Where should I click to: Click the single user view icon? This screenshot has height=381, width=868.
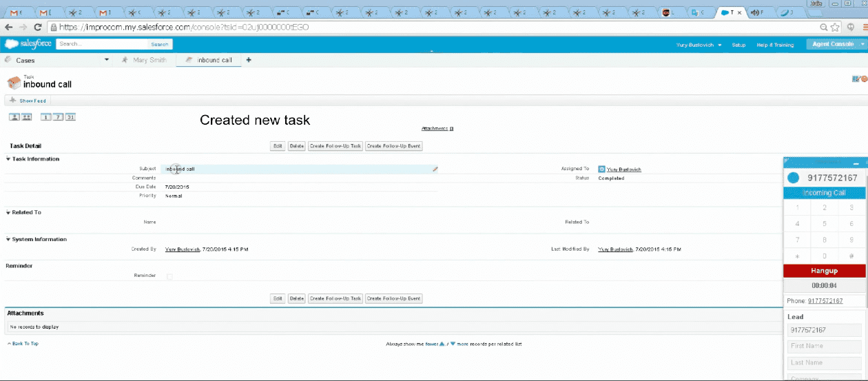click(x=14, y=117)
